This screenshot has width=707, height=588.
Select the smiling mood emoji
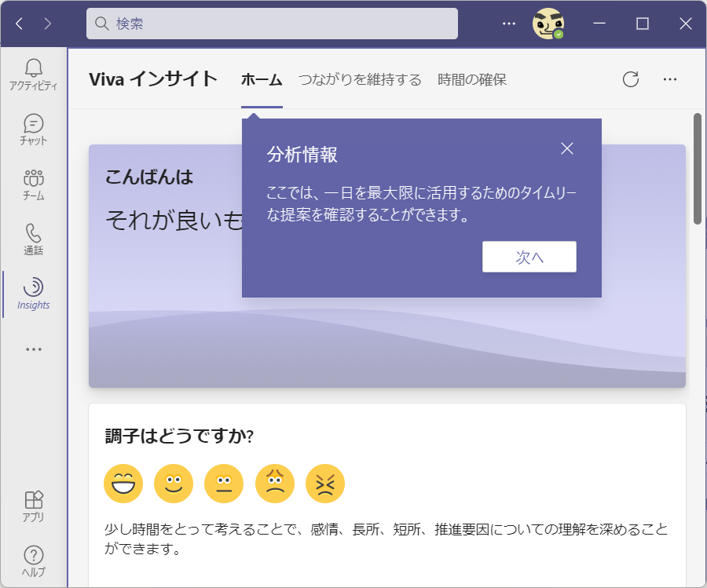[x=174, y=484]
